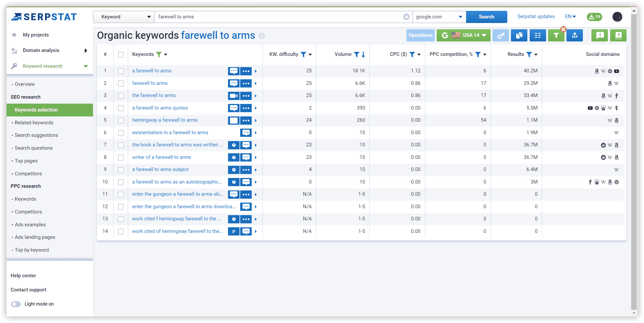The height and width of the screenshot is (323, 644).
Task: Open the Keywords column dropdown caret
Action: [166, 55]
